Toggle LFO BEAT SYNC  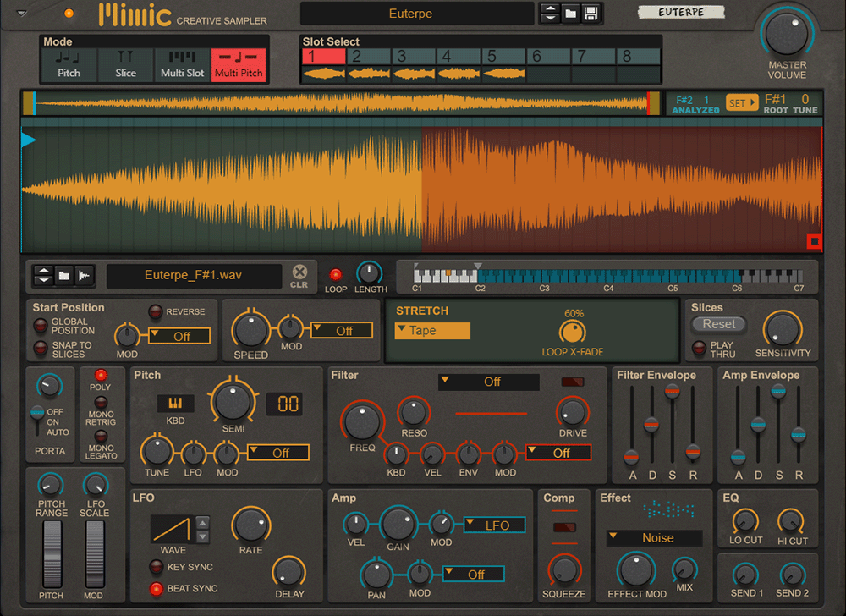point(157,588)
